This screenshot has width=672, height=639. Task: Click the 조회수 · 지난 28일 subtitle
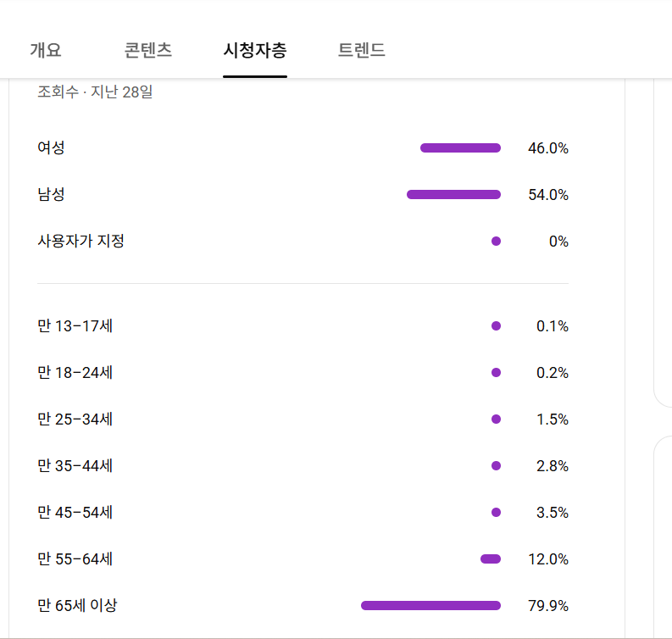95,92
